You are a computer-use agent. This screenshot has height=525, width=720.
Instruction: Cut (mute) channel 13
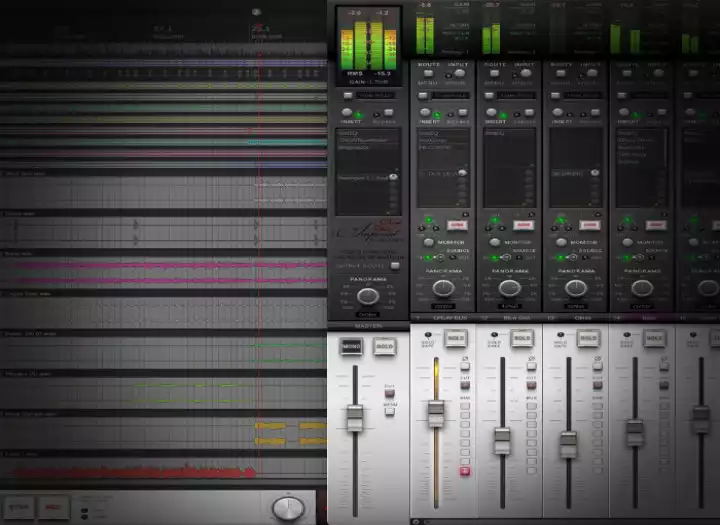(x=597, y=385)
